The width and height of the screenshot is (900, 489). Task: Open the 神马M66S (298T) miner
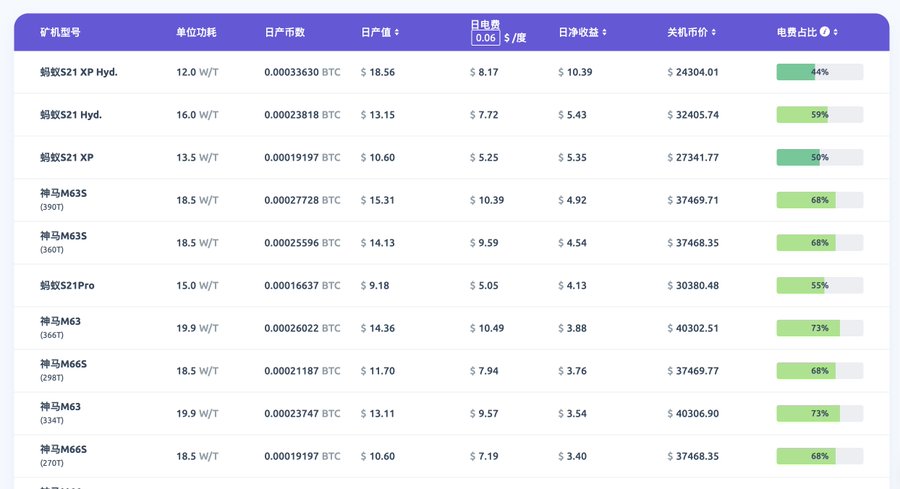(x=63, y=370)
